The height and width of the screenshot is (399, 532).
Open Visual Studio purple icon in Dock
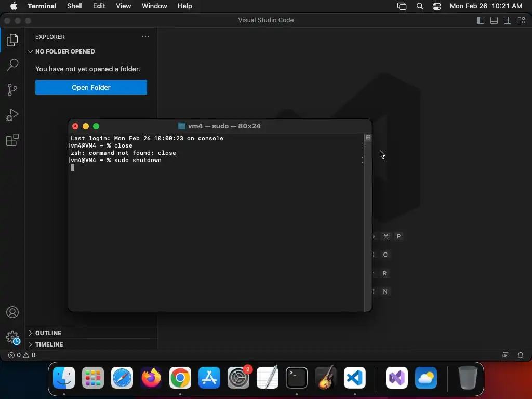click(397, 378)
